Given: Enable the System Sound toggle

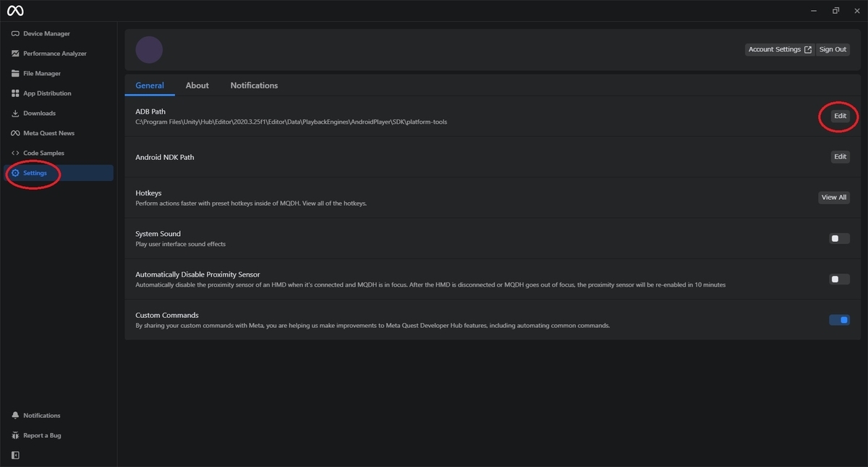Looking at the screenshot, I should (839, 238).
